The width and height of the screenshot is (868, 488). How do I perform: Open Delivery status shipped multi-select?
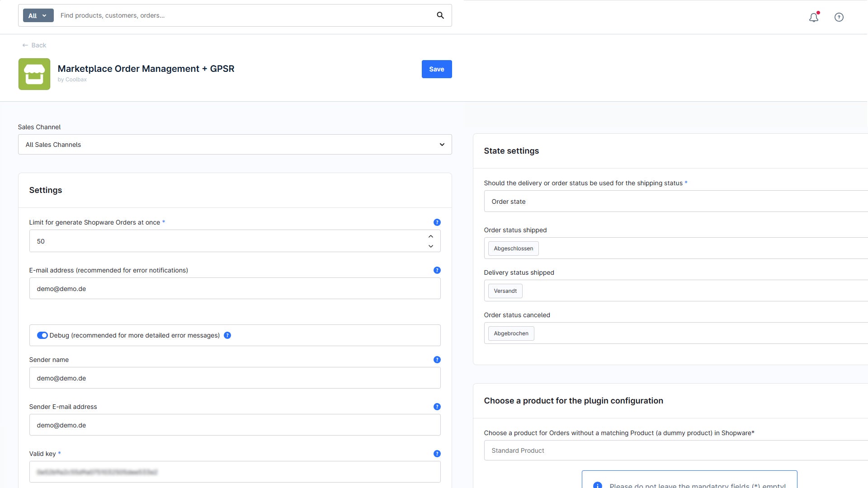[676, 291]
